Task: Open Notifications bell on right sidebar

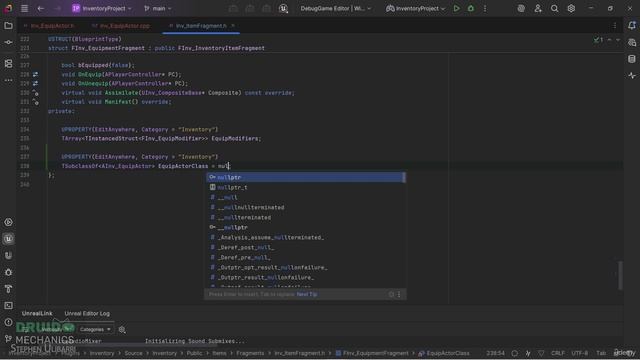Action: tap(632, 26)
